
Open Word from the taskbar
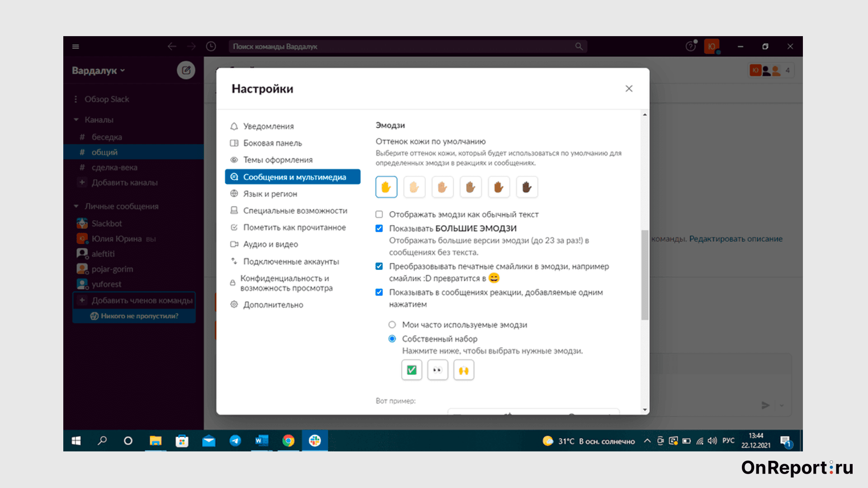(262, 441)
